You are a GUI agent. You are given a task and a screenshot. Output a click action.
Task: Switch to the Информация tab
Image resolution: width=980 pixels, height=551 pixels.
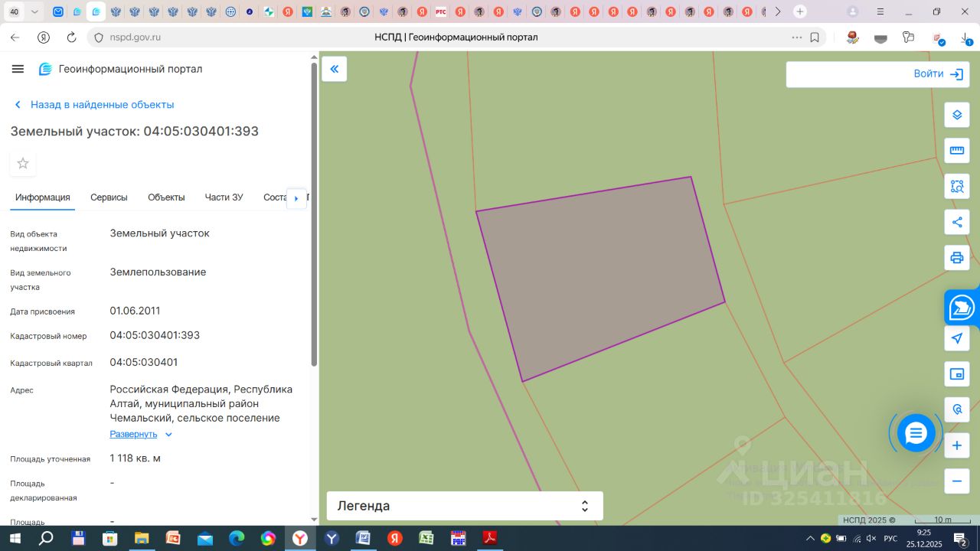(x=43, y=197)
